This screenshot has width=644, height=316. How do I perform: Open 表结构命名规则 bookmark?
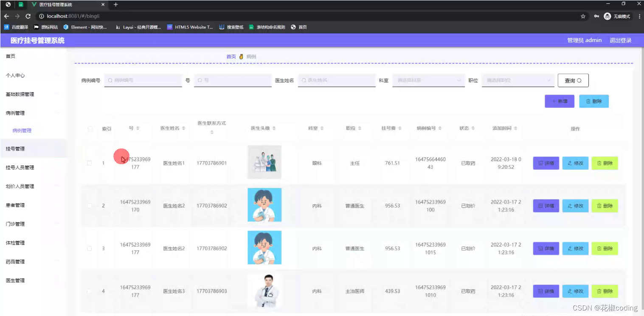[x=267, y=27]
